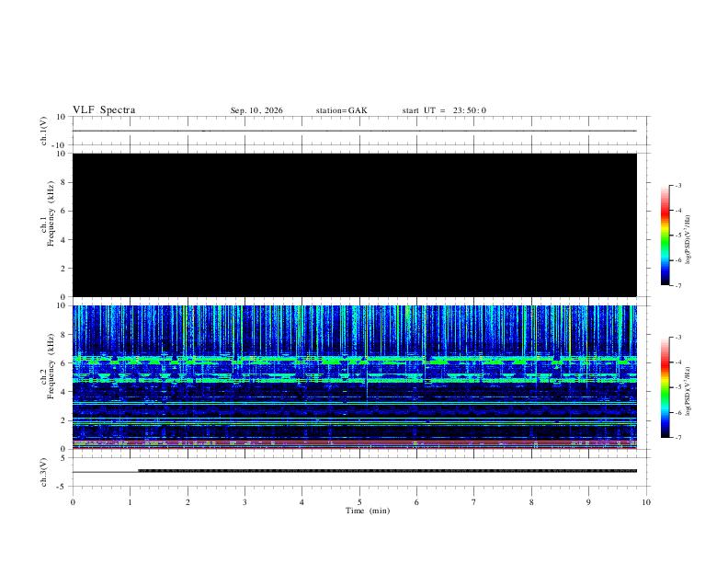This screenshot has width=728, height=563.
Task: Click the lower PSD color scale bar
Action: pos(665,387)
